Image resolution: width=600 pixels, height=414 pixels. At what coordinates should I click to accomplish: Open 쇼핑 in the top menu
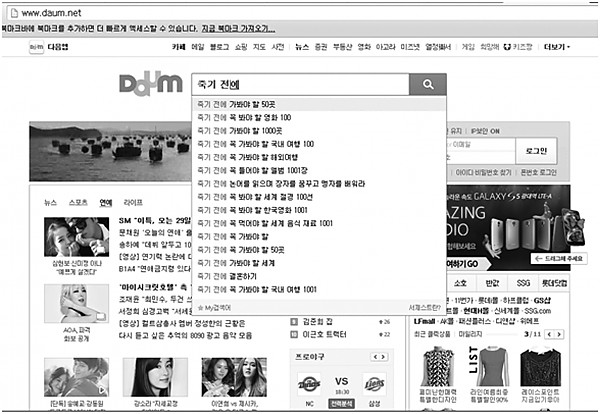(x=241, y=47)
